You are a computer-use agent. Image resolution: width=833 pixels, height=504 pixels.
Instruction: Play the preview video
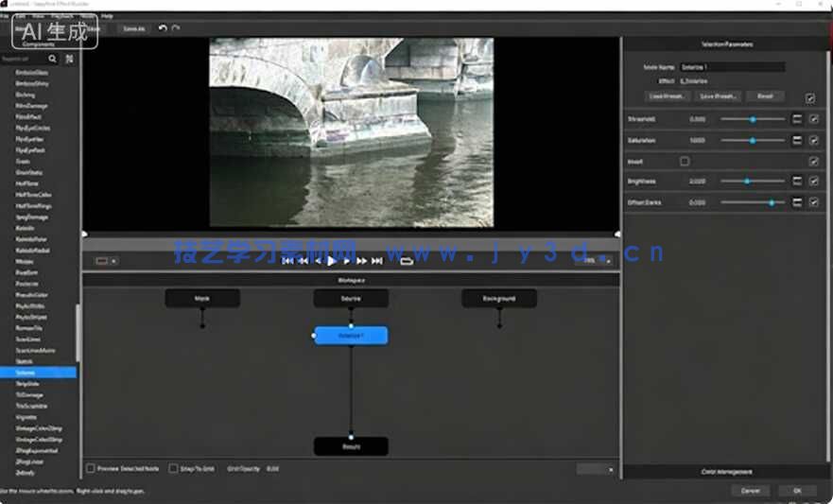[332, 261]
